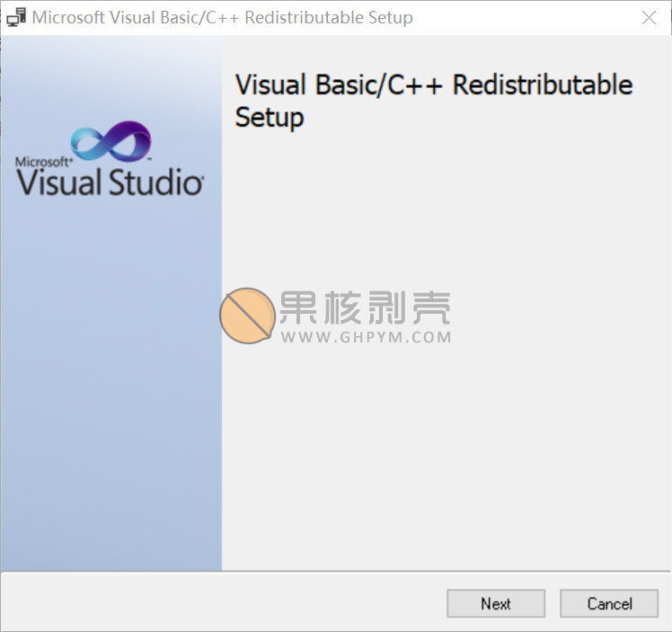Close the setup window

coord(649,18)
